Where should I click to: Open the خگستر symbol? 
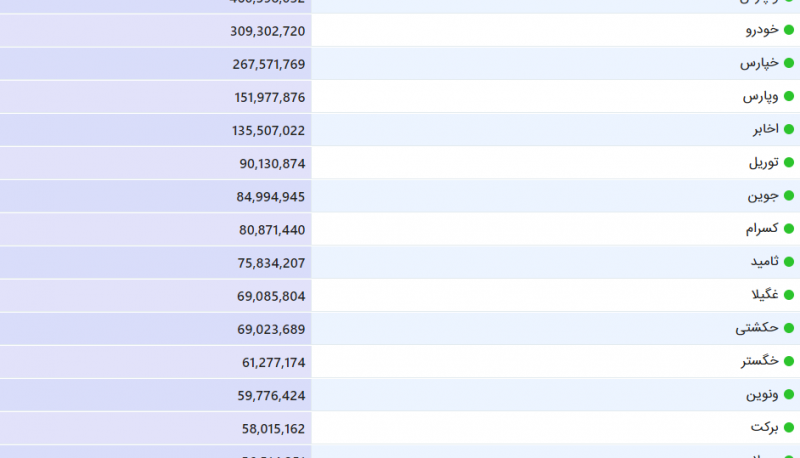tap(760, 361)
